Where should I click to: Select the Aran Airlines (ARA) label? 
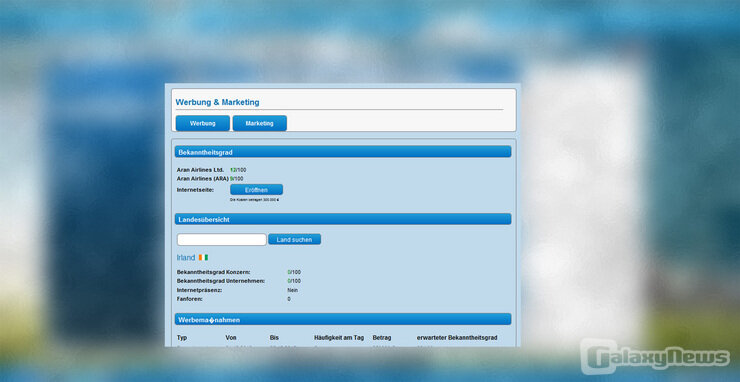coord(202,178)
